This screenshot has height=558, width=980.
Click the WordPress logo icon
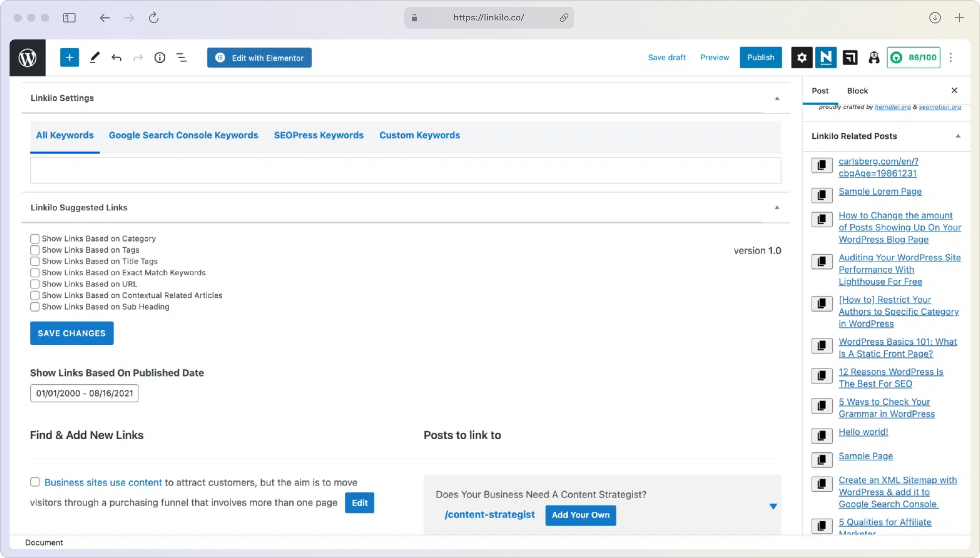[x=28, y=58]
